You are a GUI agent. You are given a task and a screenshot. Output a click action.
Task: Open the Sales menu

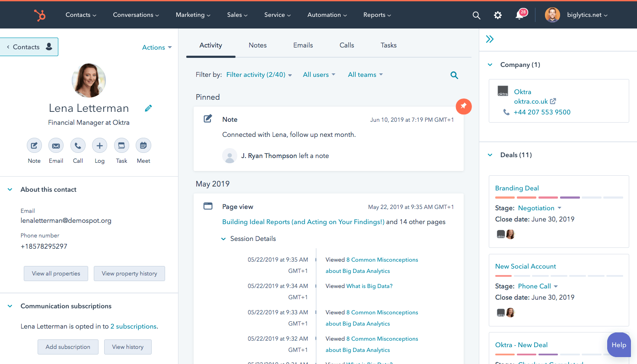(237, 15)
